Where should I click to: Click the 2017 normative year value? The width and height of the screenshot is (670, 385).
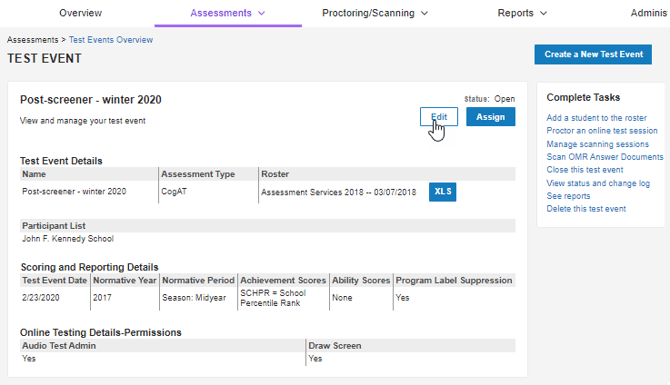102,297
